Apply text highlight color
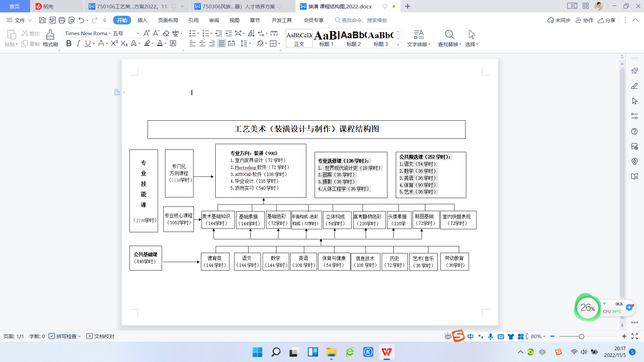 pos(147,43)
